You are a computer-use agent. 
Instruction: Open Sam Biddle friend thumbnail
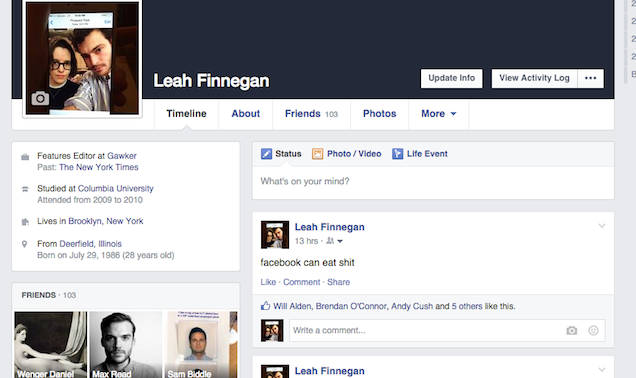click(201, 345)
